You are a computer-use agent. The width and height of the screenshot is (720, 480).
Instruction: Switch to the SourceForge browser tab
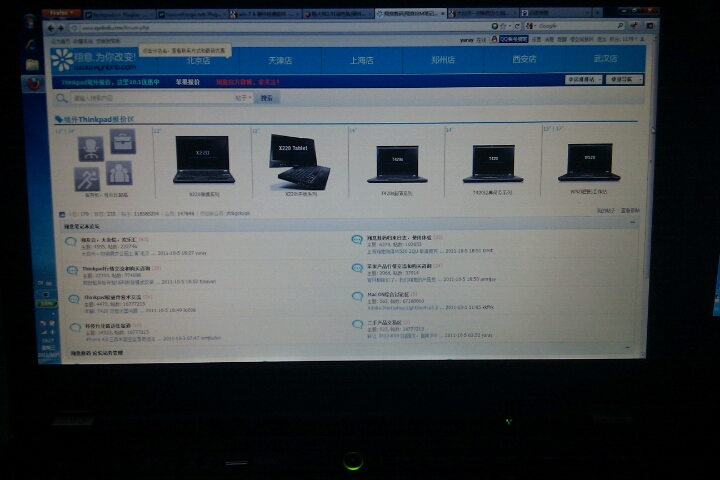click(x=192, y=14)
